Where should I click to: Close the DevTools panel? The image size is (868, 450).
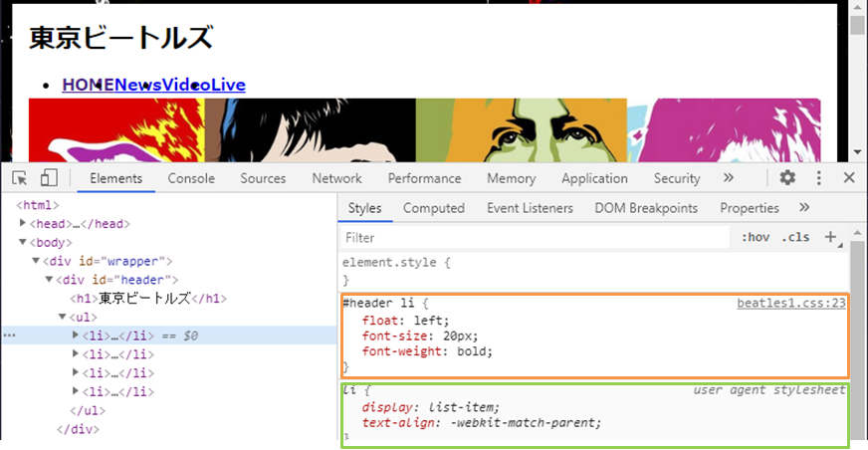pos(849,177)
